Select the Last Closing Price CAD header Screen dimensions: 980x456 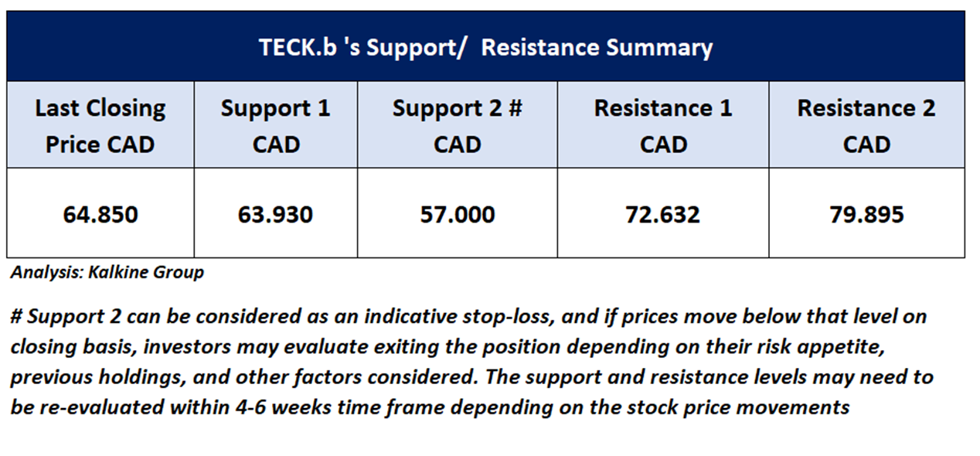100,125
